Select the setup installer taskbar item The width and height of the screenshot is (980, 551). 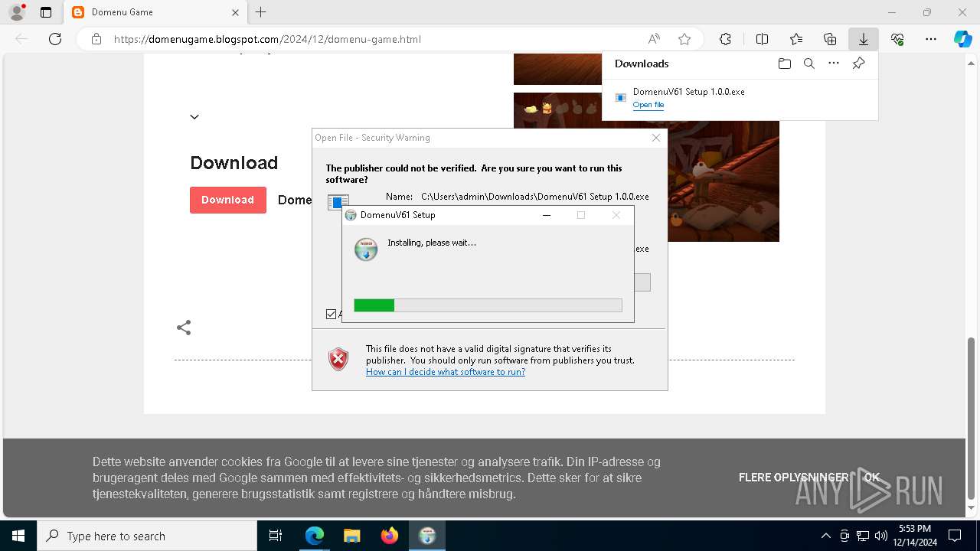point(426,536)
